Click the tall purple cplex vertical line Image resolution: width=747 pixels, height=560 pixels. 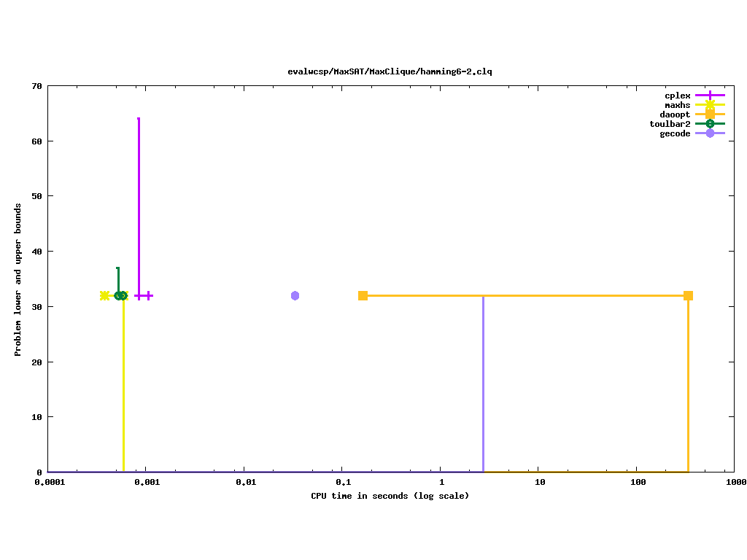139,204
